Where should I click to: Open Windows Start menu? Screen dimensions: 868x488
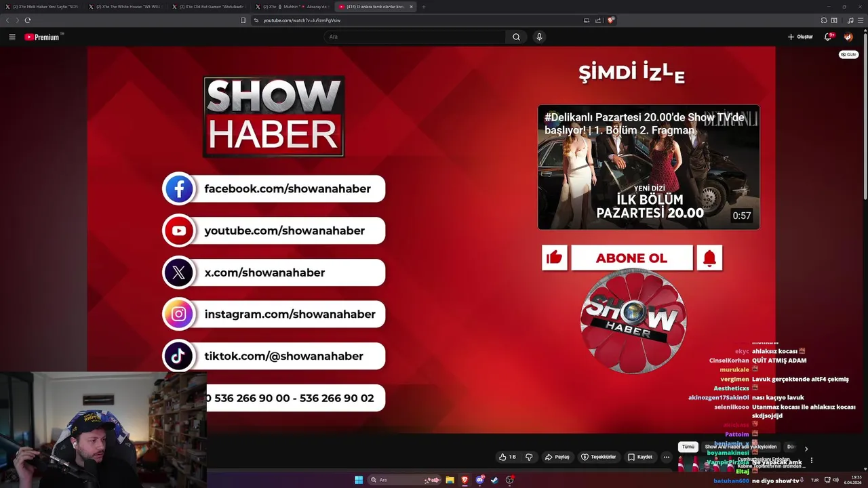coord(359,480)
